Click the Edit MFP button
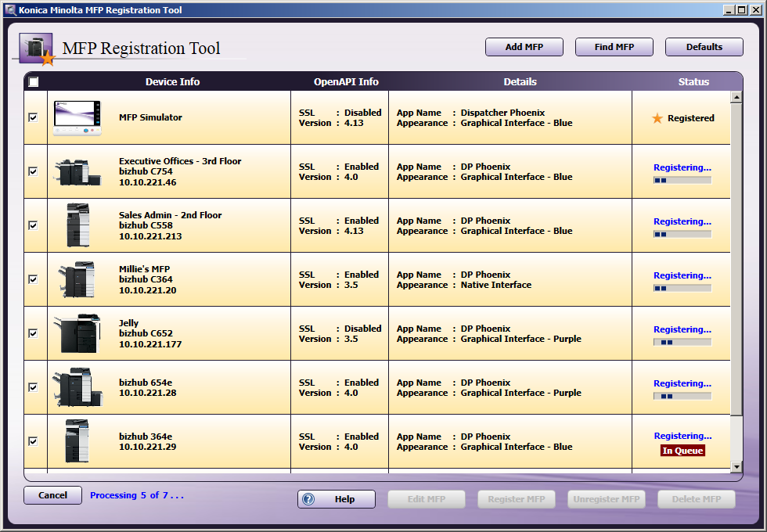The image size is (767, 532). tap(427, 499)
